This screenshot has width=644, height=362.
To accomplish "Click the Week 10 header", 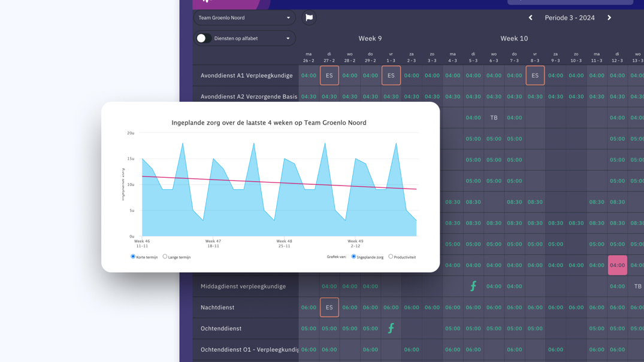I will point(514,38).
